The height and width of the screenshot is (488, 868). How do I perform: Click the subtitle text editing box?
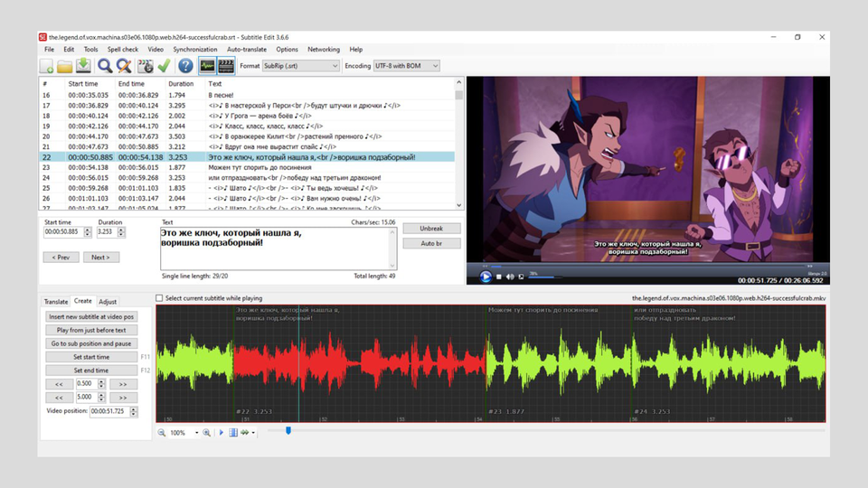pyautogui.click(x=278, y=249)
